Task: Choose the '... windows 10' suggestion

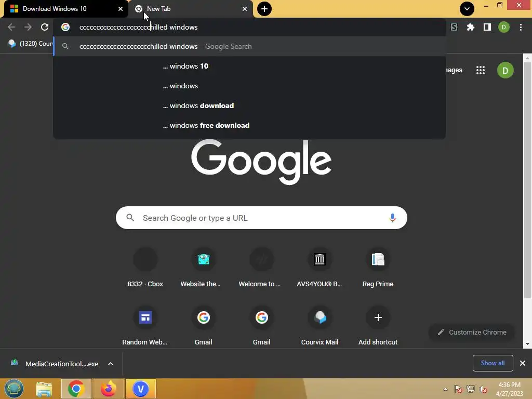Action: pos(249,66)
